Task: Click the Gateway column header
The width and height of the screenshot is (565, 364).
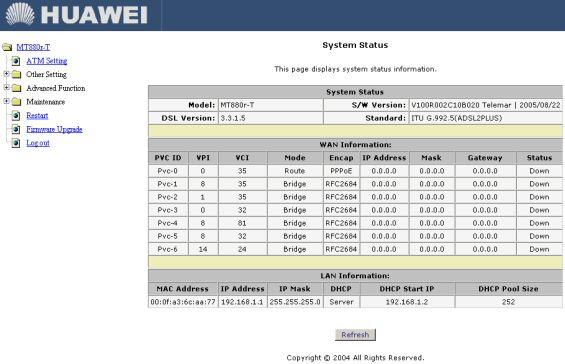Action: (485, 157)
